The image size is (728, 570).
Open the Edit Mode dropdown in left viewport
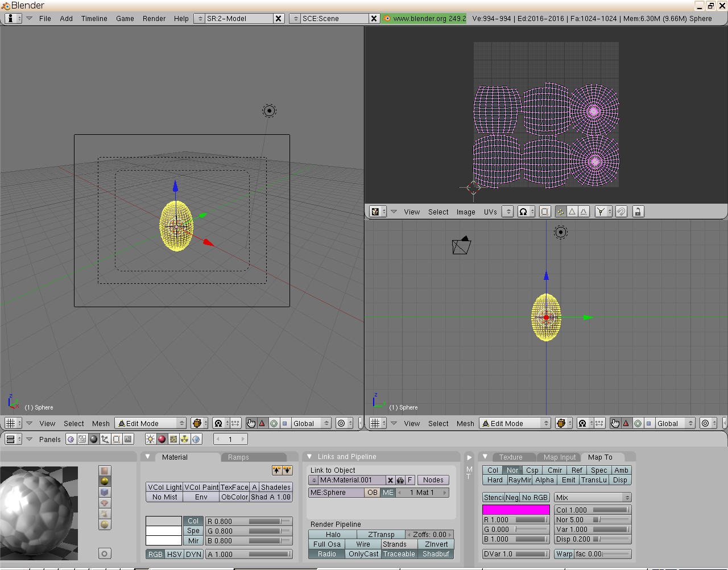[150, 423]
